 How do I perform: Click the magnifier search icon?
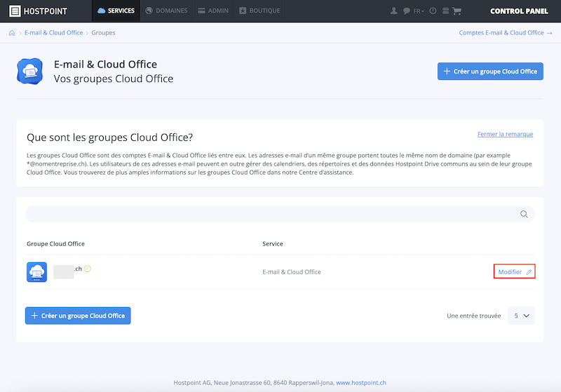tap(524, 214)
